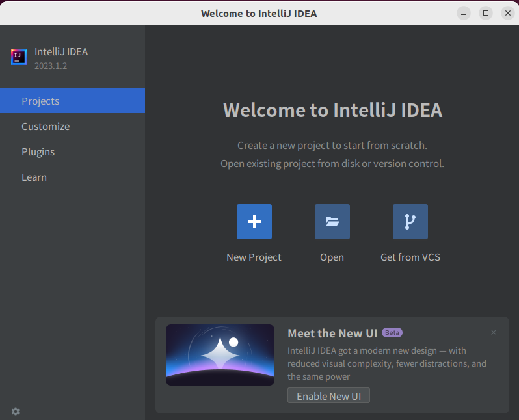This screenshot has width=519, height=420.
Task: Maximize the Welcome window
Action: (486, 13)
